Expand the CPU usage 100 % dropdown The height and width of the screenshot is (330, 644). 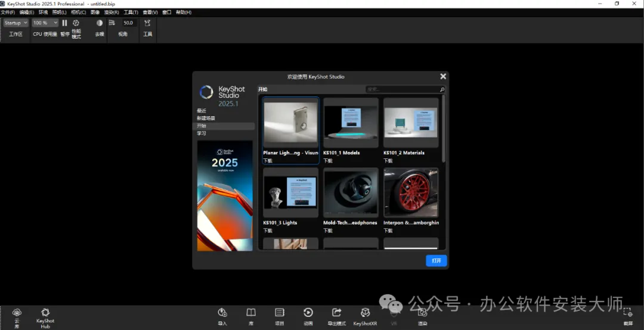coord(45,23)
